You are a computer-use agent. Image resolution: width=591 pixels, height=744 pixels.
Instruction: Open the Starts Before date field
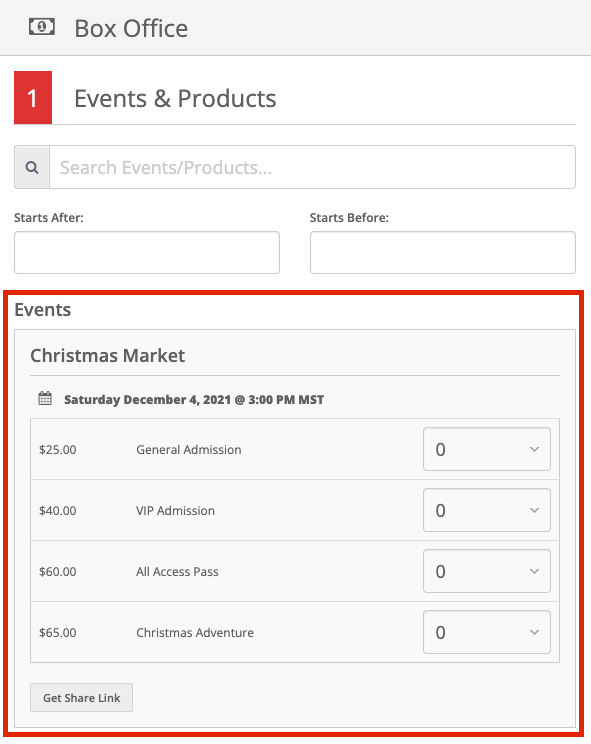(x=443, y=252)
